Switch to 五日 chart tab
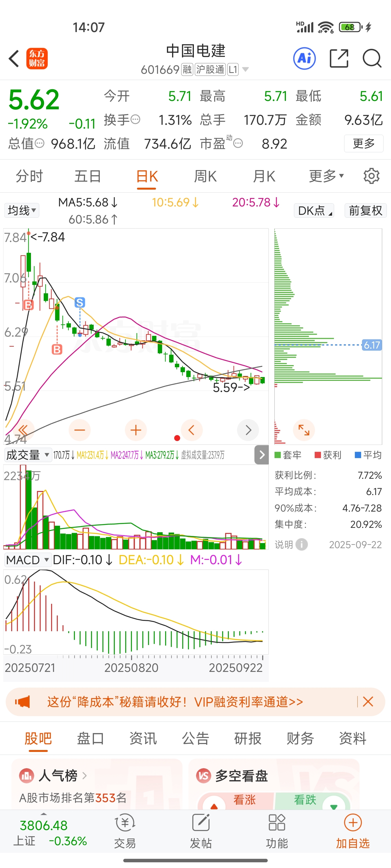391x868 pixels. (x=88, y=176)
